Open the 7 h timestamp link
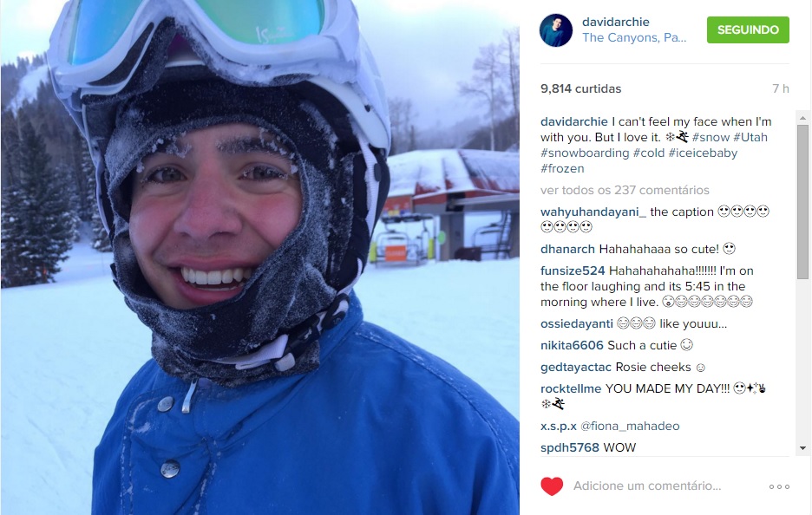The image size is (812, 515). (x=781, y=88)
